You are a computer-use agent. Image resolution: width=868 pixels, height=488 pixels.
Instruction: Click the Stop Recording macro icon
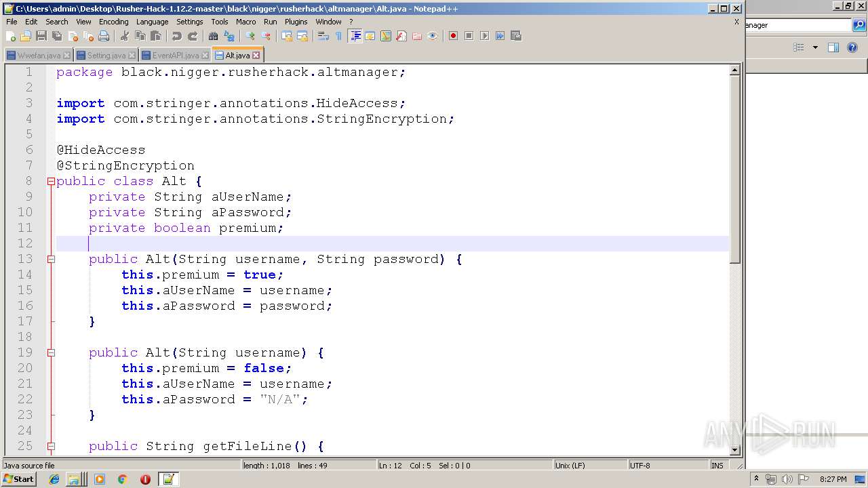(x=469, y=36)
